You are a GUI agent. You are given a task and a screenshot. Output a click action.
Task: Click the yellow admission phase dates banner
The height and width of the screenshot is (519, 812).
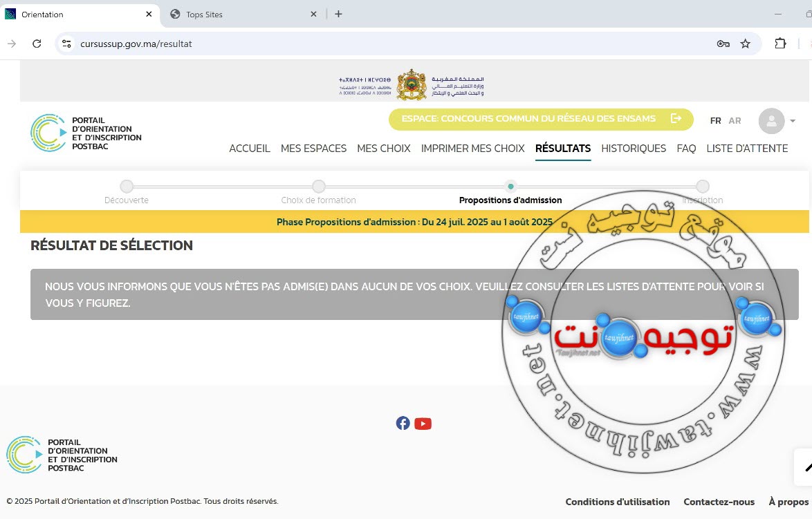click(414, 221)
